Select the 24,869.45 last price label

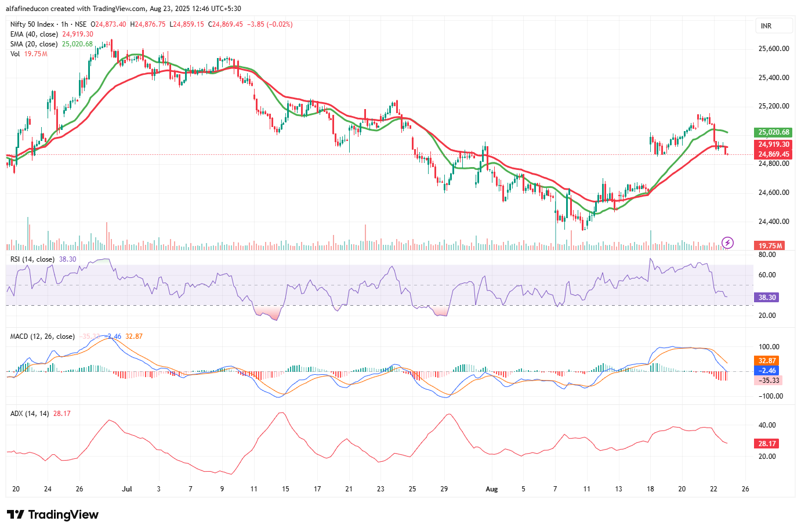(773, 154)
